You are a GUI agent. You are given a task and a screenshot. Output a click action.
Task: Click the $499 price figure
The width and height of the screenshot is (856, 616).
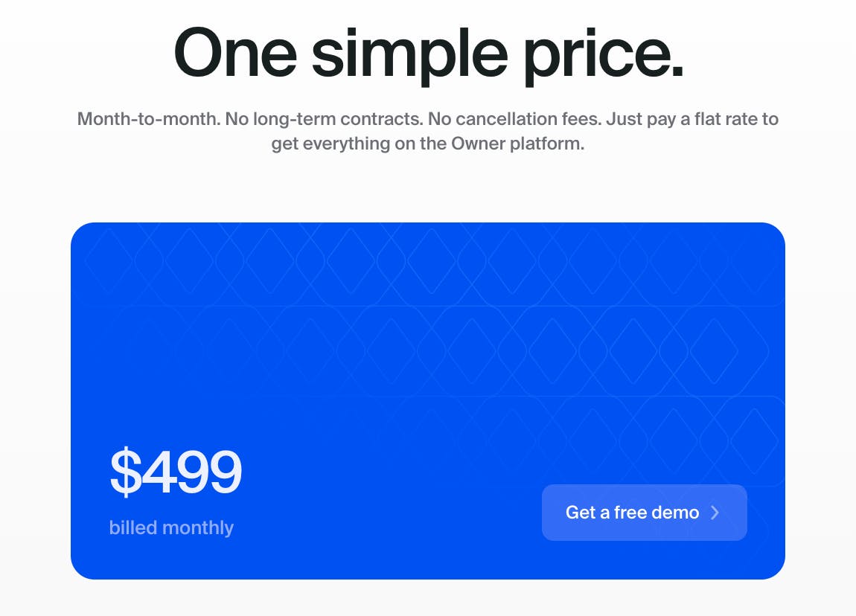tap(176, 472)
